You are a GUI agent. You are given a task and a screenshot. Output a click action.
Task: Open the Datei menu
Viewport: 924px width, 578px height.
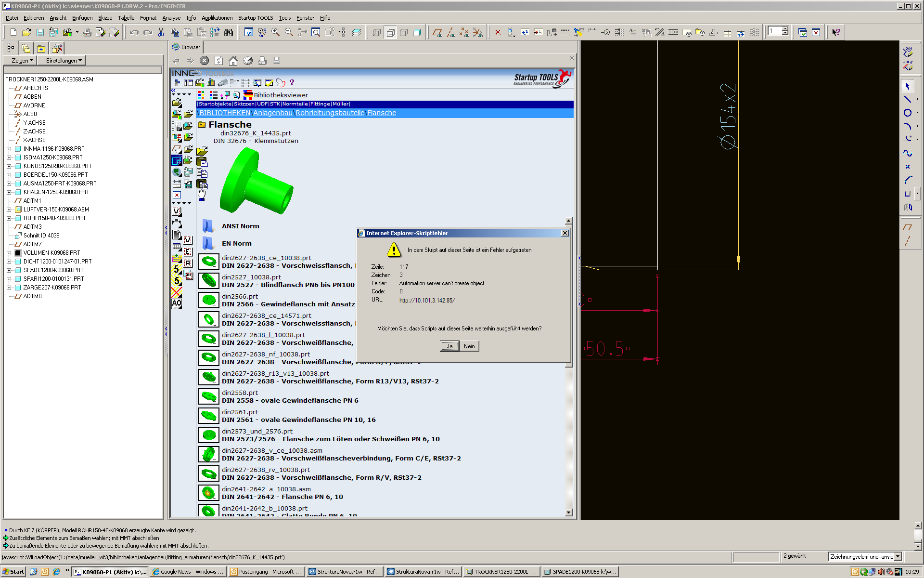pyautogui.click(x=12, y=18)
